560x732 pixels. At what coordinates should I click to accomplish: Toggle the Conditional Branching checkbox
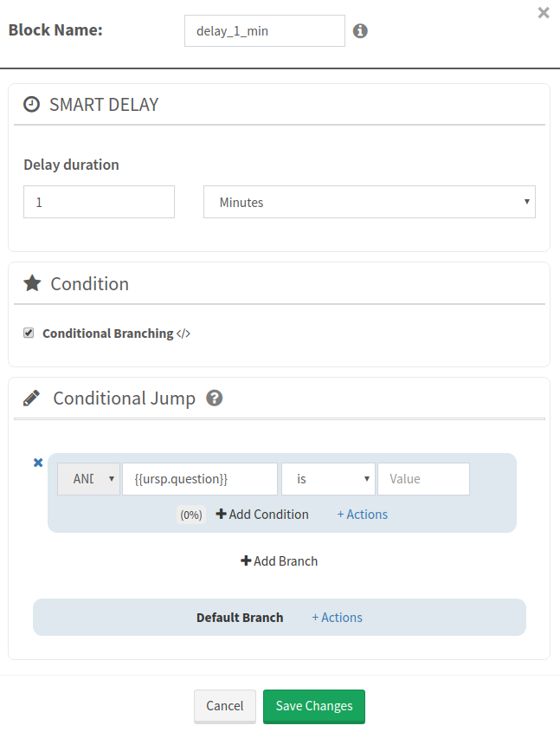29,333
